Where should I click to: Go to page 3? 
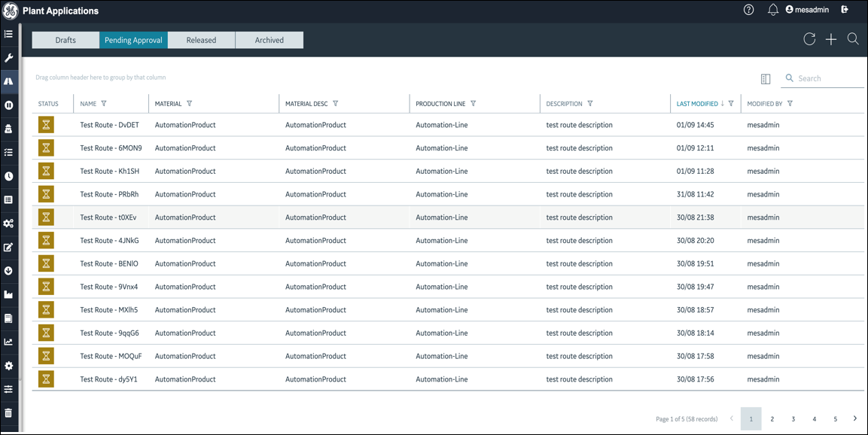(x=793, y=419)
